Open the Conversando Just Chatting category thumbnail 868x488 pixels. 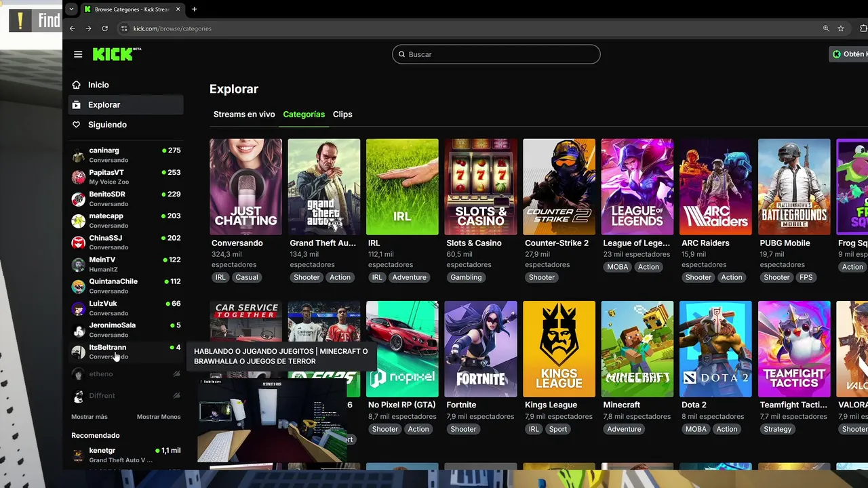(245, 187)
